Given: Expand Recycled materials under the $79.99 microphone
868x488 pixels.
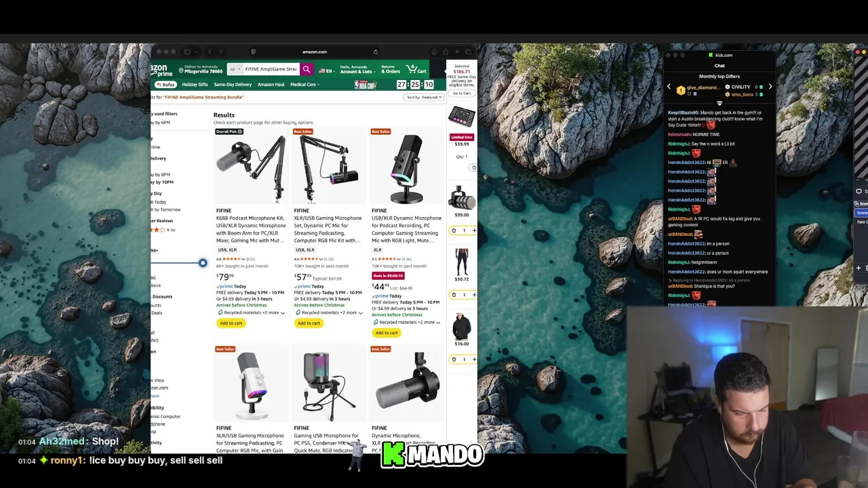Looking at the screenshot, I should (252, 312).
